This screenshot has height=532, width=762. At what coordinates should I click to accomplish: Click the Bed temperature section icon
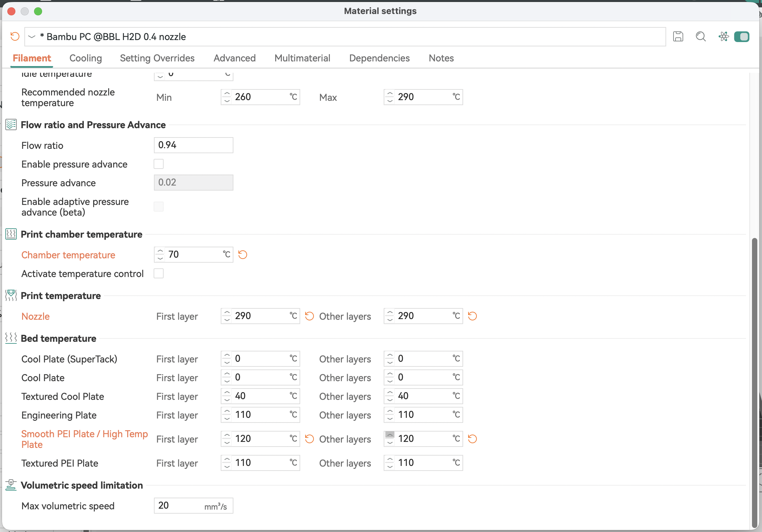(x=11, y=338)
